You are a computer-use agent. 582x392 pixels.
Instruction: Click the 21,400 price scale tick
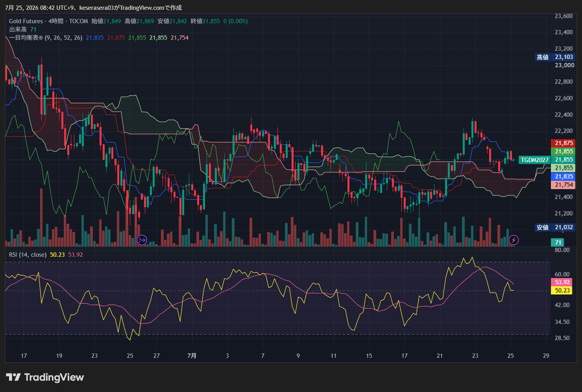(564, 197)
